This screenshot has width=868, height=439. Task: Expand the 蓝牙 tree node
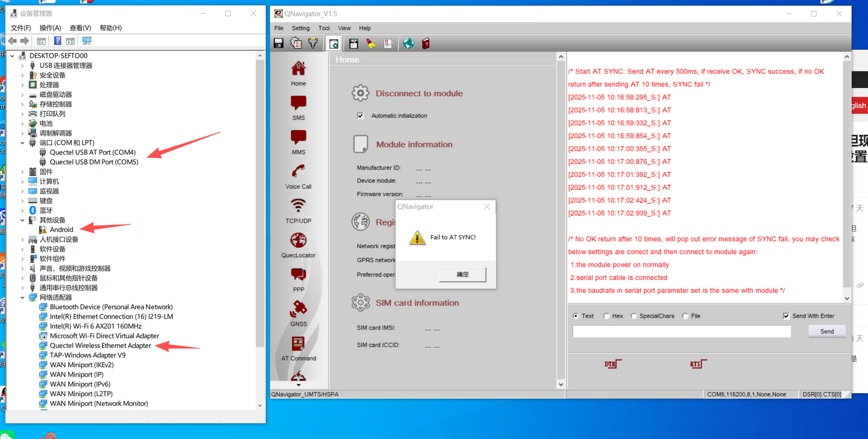click(23, 210)
